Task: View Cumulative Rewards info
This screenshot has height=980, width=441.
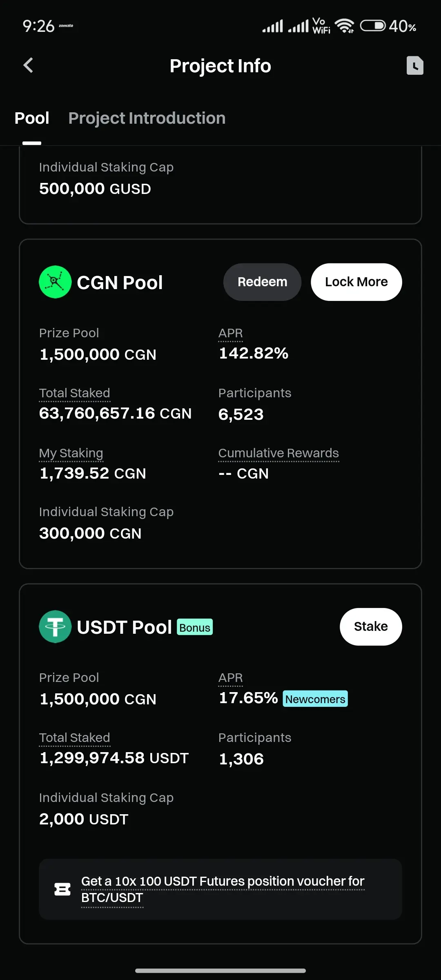Action: pos(279,453)
